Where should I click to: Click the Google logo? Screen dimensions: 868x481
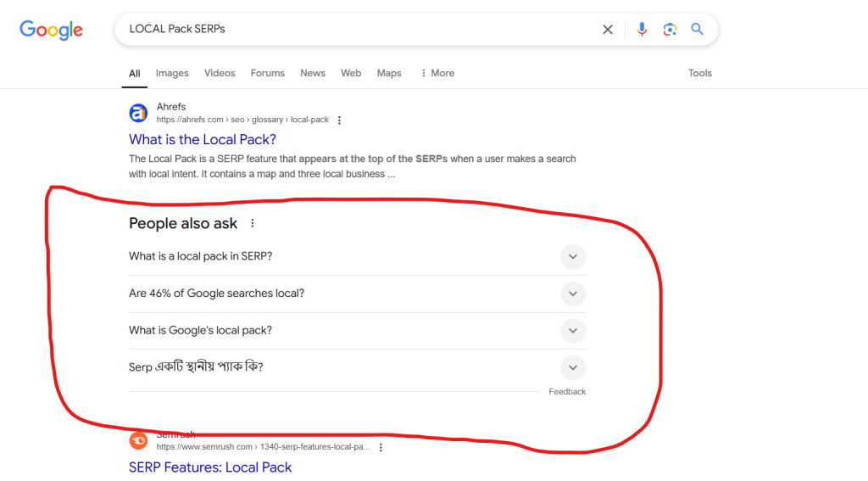(x=51, y=30)
